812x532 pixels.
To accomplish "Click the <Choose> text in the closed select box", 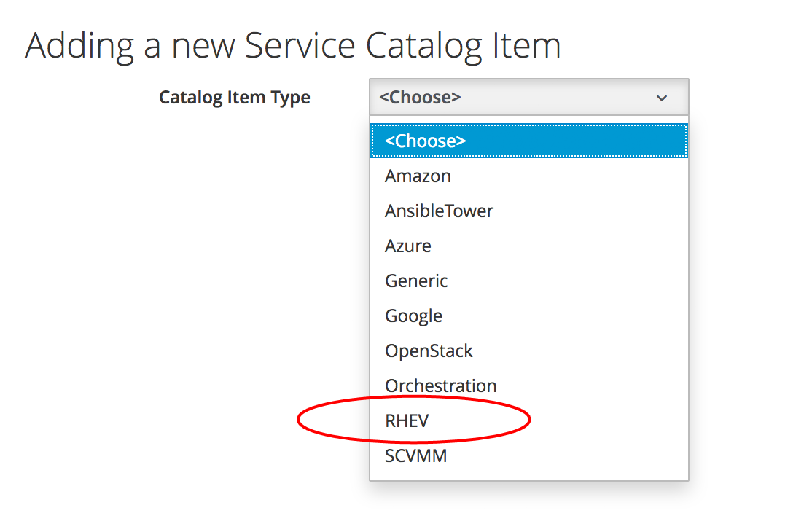I will [420, 98].
